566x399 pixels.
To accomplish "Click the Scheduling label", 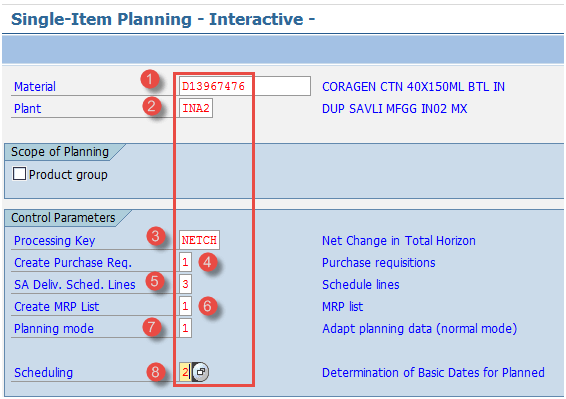I will [x=43, y=372].
